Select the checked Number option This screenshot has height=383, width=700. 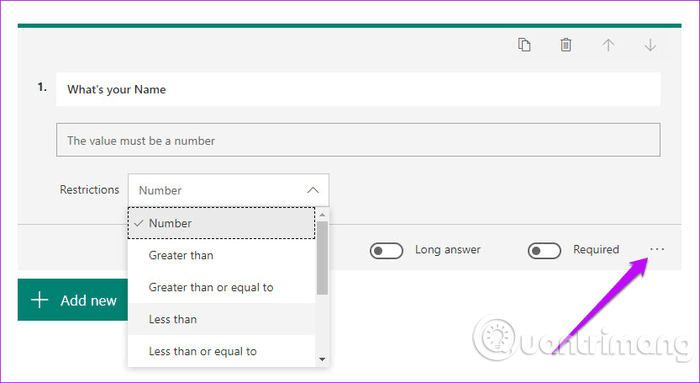221,223
